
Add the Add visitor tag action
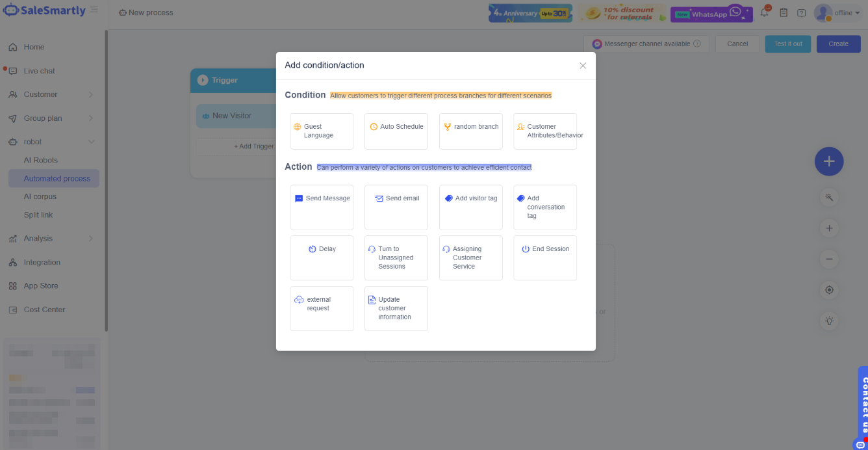click(x=470, y=207)
